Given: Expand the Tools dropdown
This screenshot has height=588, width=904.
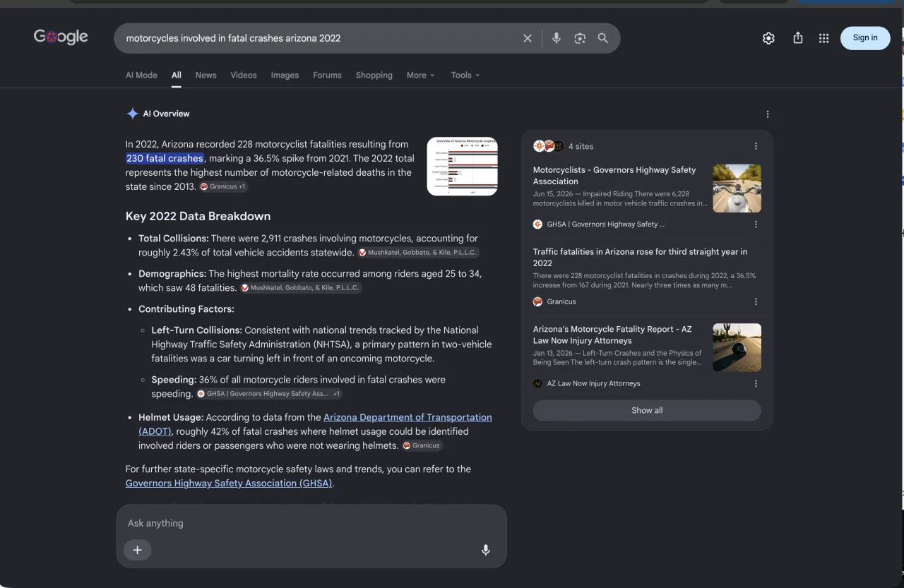Looking at the screenshot, I should (465, 76).
